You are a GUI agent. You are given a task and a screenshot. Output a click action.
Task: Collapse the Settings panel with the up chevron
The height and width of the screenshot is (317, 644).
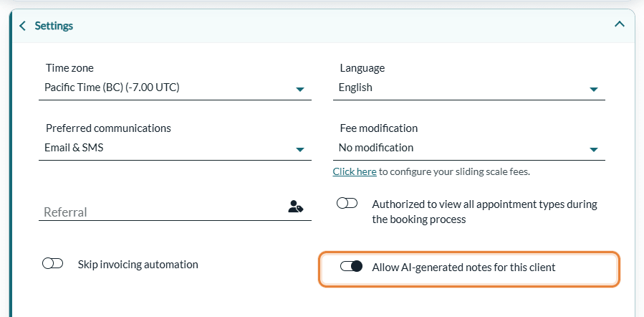620,24
